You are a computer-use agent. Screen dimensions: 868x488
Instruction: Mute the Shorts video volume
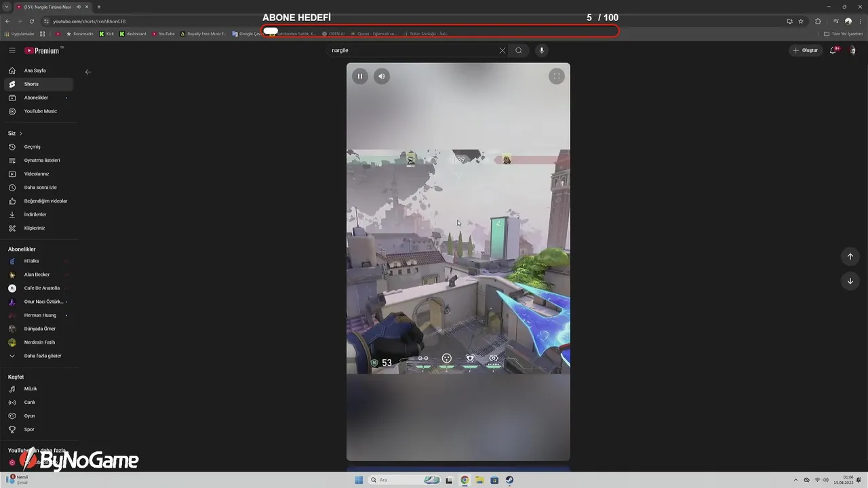(x=382, y=77)
